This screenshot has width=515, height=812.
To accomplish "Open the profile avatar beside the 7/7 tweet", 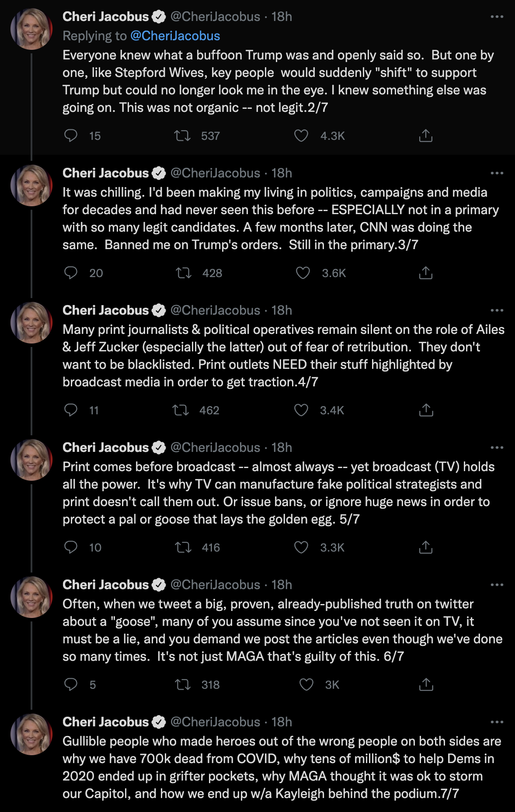I will coord(31,734).
